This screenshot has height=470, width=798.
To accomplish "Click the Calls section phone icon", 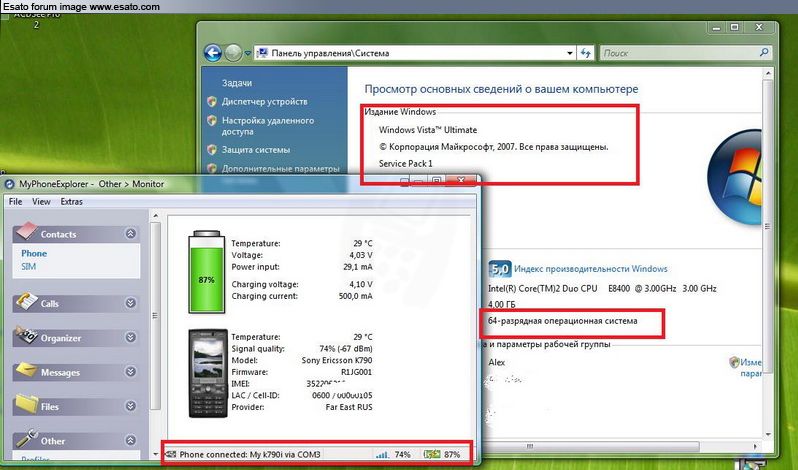I will [26, 301].
